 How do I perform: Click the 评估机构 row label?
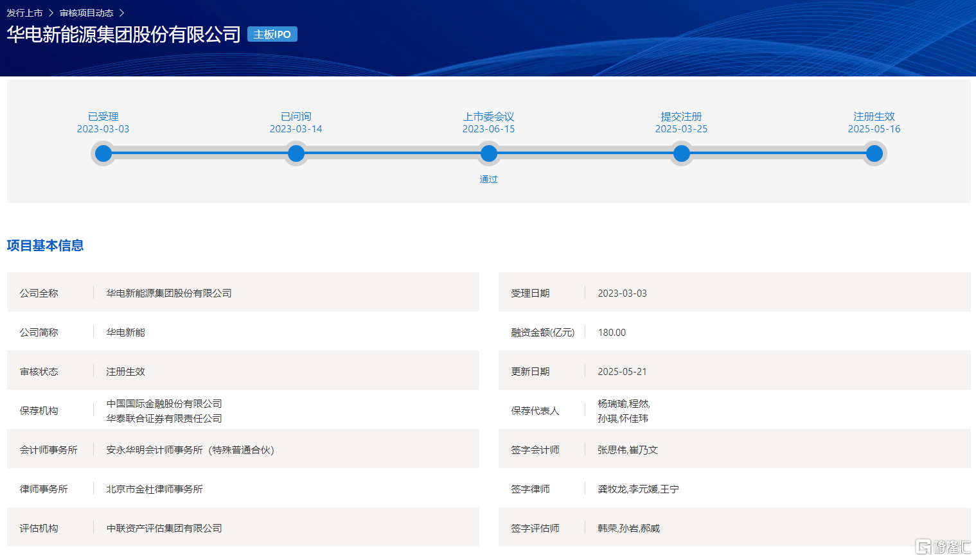pos(39,528)
